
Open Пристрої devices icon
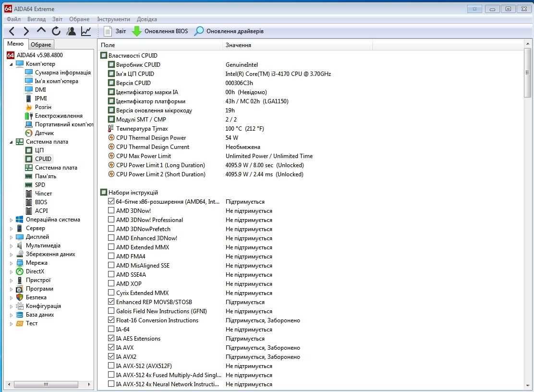click(x=20, y=280)
